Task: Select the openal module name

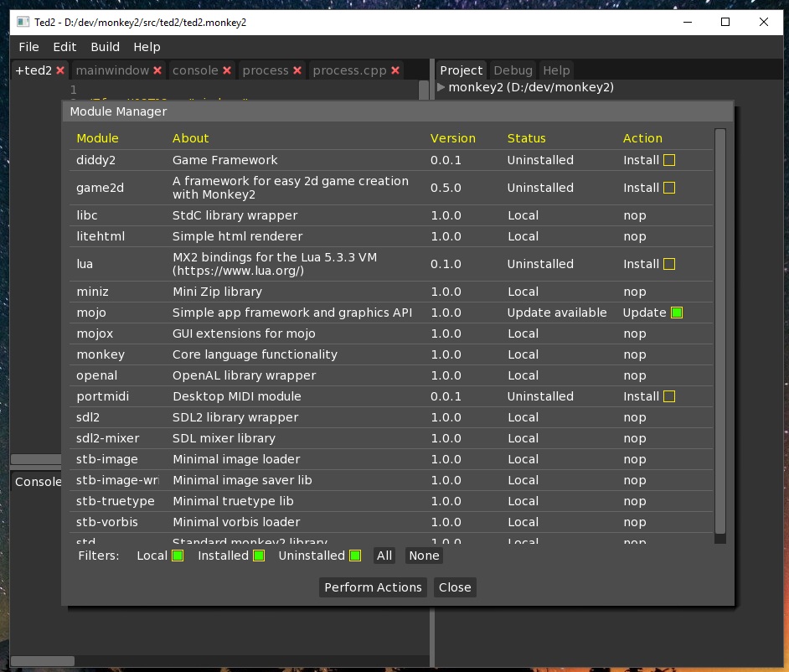Action: point(96,375)
